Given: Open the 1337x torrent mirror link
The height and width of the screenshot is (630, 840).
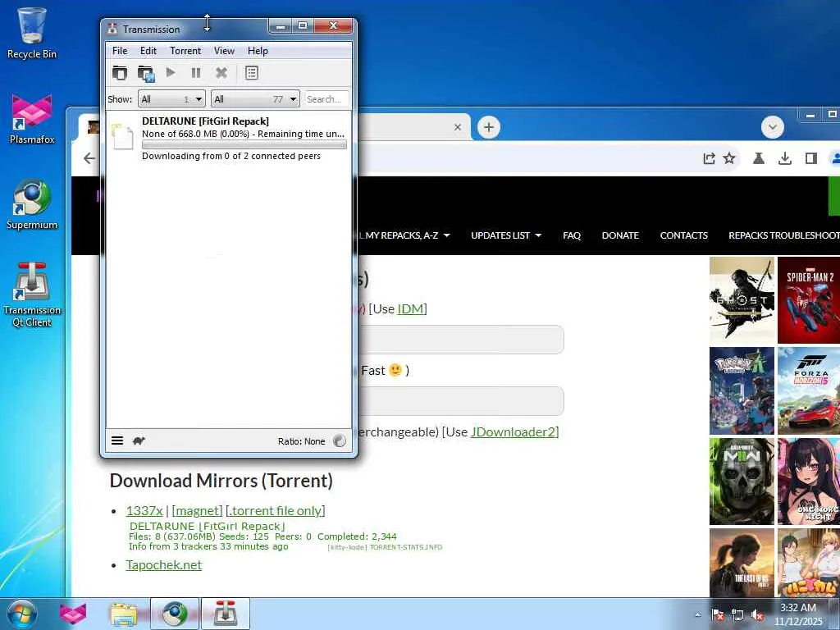Looking at the screenshot, I should pos(144,510).
